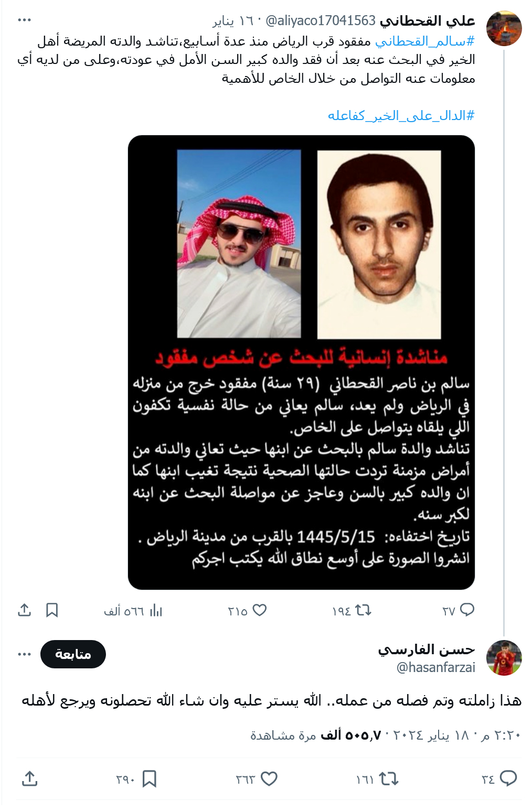The image size is (532, 812).
Task: Reply to حسن الفارسي's tweet with ٢٤ replies
Action: pyautogui.click(x=508, y=778)
